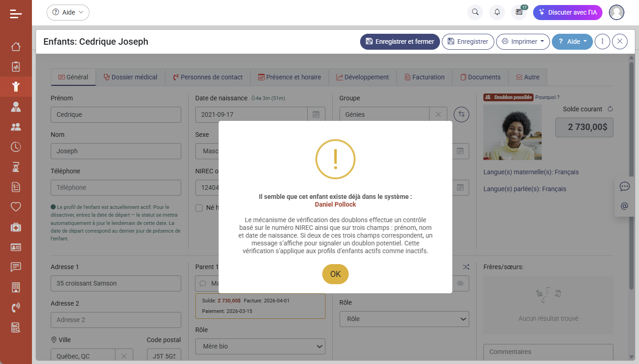This screenshot has height=364, width=639.
Task: Open the Mère bio role dropdown
Action: point(260,346)
